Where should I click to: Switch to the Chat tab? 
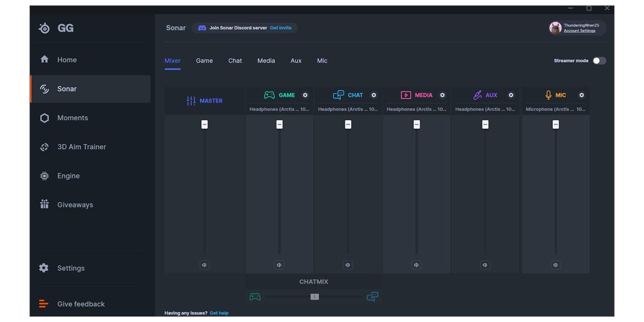coord(235,61)
